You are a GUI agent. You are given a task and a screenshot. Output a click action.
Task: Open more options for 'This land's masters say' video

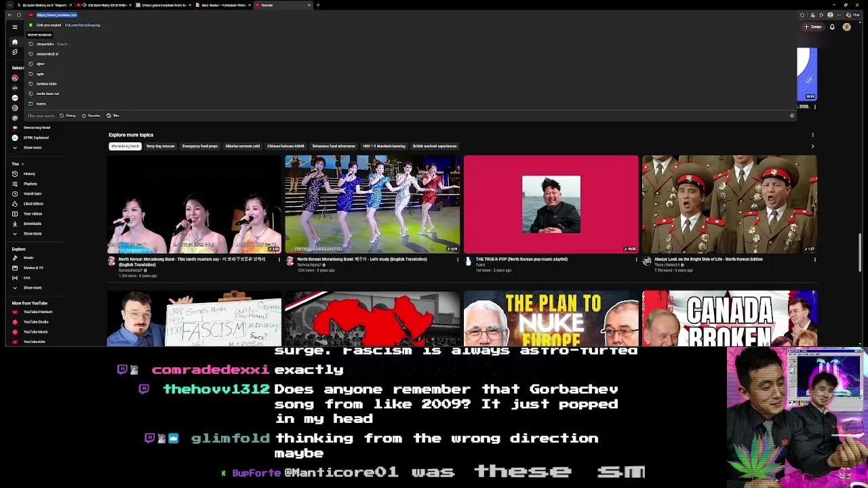[x=279, y=260]
